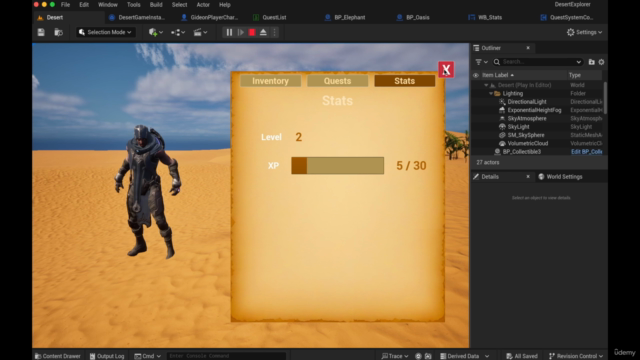640x360 pixels.
Task: Open the Settings dropdown in the toolbar
Action: pos(584,32)
